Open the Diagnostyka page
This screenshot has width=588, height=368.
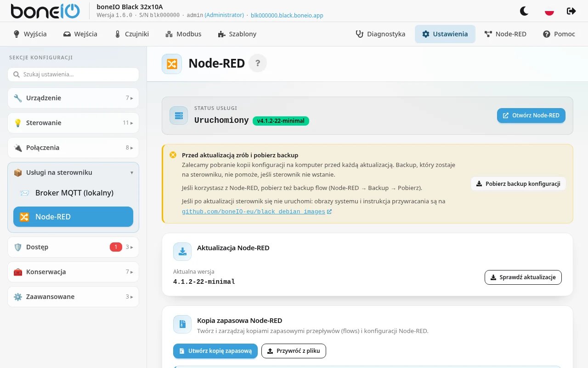380,34
